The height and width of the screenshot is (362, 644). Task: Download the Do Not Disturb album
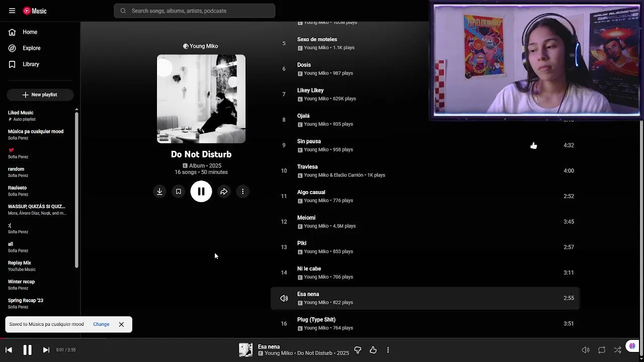pos(159,192)
